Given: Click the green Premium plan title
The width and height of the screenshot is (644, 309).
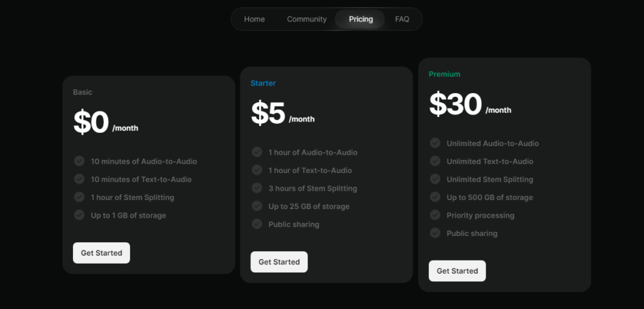Looking at the screenshot, I should [x=444, y=74].
